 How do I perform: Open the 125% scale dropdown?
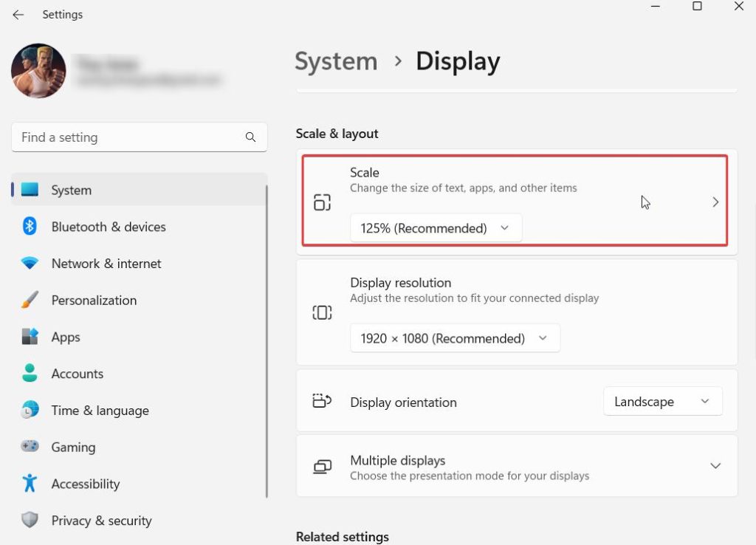[x=436, y=228]
